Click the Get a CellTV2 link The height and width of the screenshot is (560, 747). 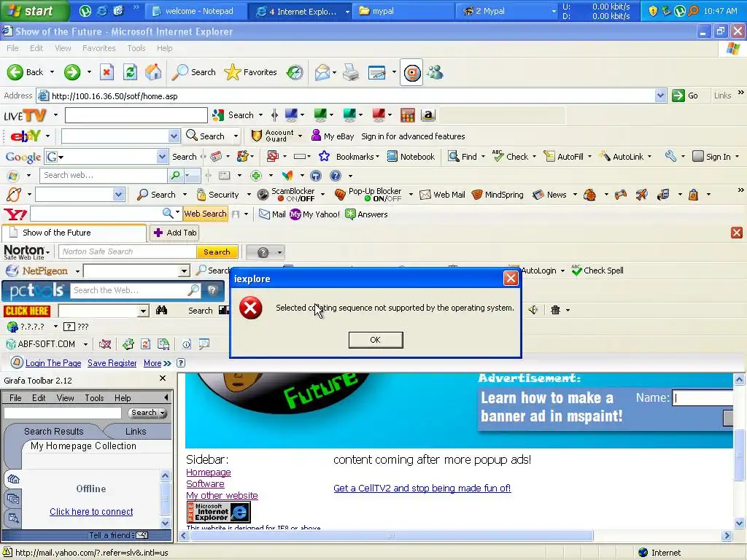[x=422, y=488]
